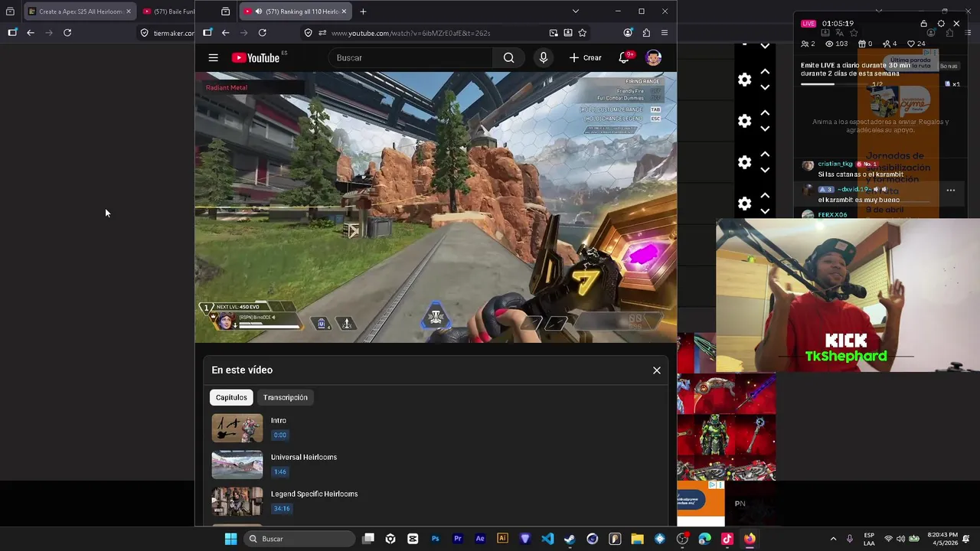Open the Firefox account icon in toolbar
Image resolution: width=980 pixels, height=551 pixels.
click(628, 33)
